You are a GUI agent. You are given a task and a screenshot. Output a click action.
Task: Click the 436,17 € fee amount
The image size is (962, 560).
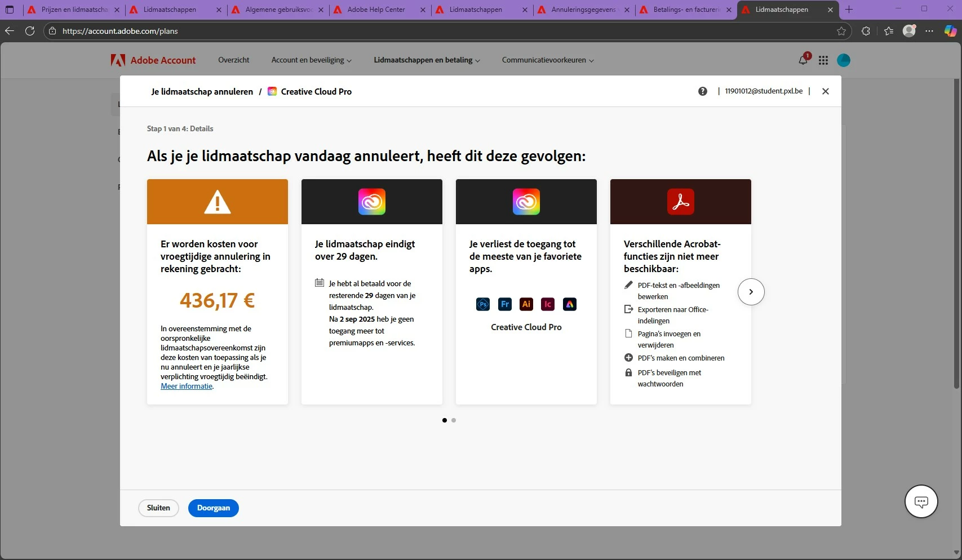218,300
